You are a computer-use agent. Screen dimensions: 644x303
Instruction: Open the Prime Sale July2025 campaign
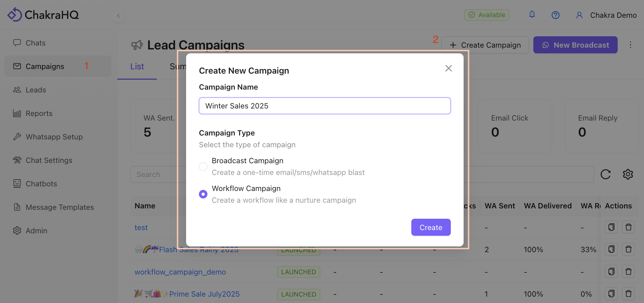pos(187,294)
